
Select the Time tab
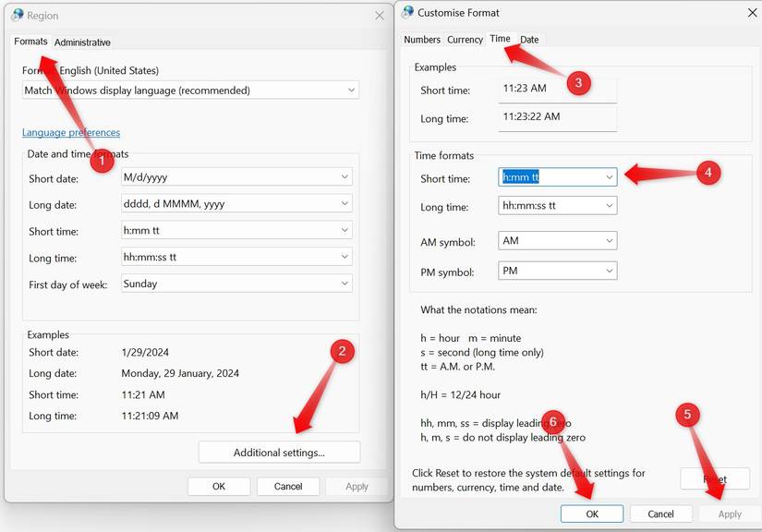coord(499,40)
